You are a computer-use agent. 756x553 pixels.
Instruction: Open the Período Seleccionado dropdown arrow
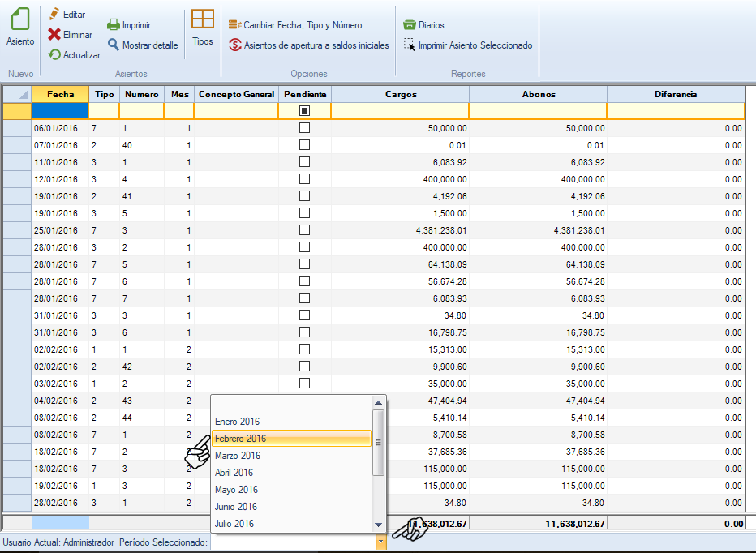(380, 542)
